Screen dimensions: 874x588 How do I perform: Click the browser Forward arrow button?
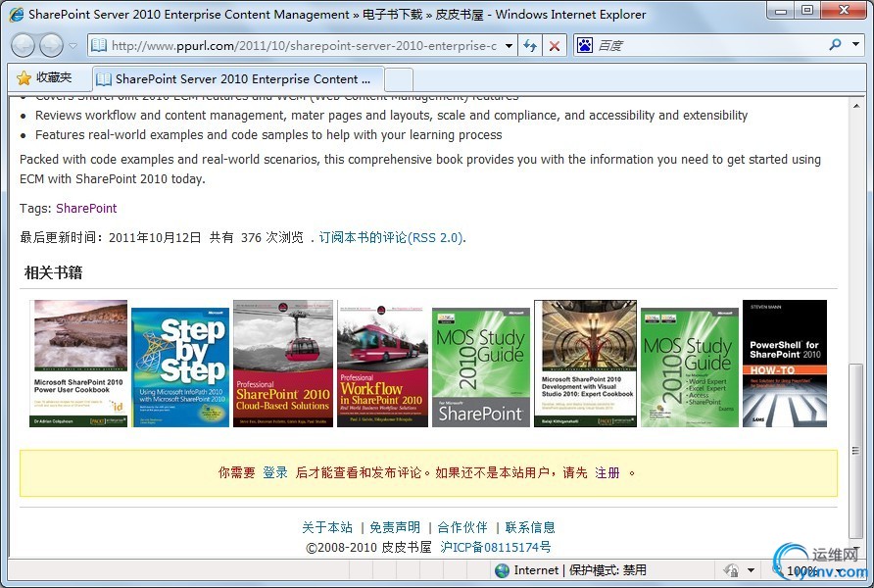pyautogui.click(x=51, y=46)
